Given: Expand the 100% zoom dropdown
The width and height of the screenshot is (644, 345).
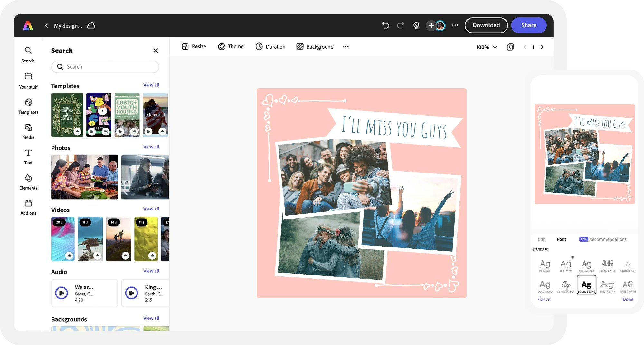Looking at the screenshot, I should pyautogui.click(x=487, y=47).
